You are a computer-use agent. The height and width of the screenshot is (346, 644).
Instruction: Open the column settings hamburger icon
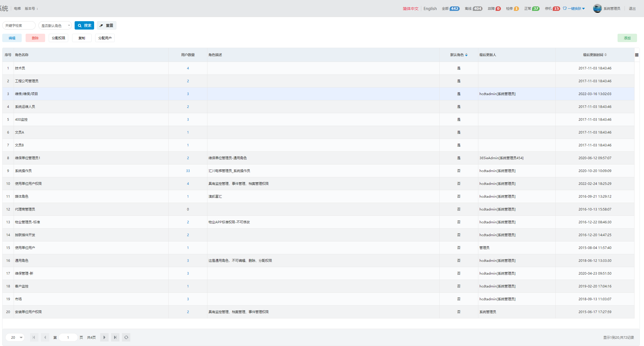point(636,55)
